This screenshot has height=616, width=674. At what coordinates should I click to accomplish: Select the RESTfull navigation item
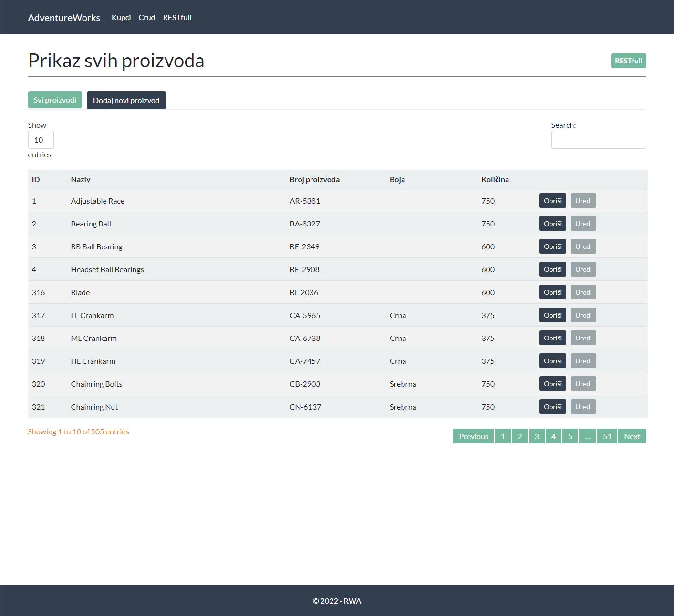(177, 17)
